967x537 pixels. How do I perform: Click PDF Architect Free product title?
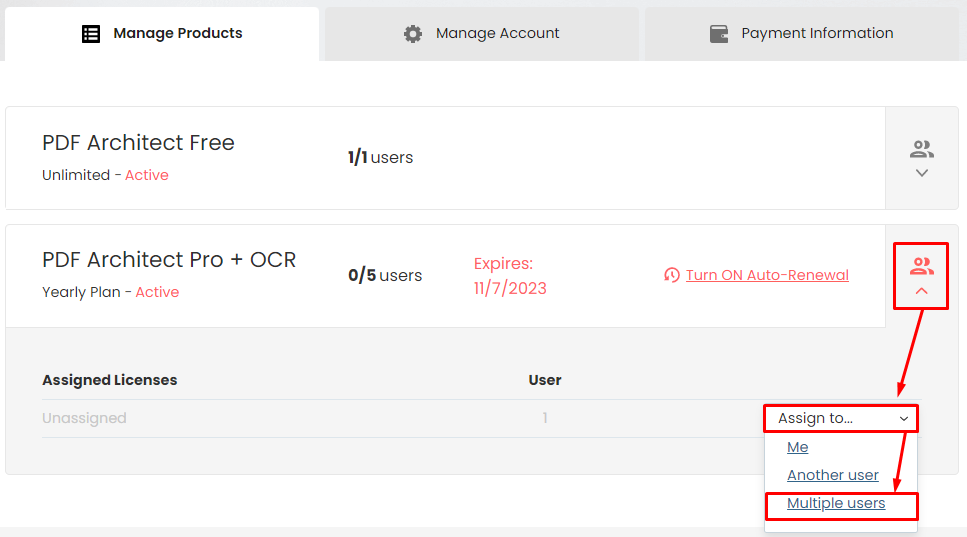tap(138, 143)
